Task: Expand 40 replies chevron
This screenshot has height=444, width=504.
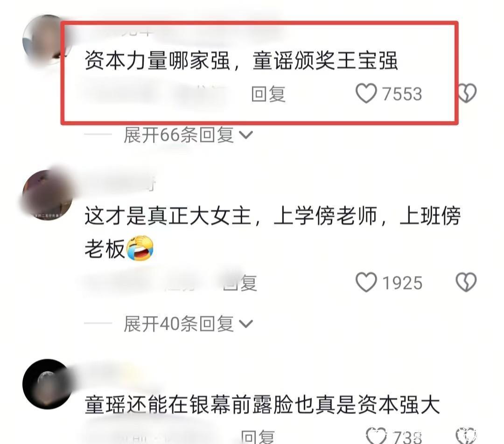Action: click(x=246, y=324)
